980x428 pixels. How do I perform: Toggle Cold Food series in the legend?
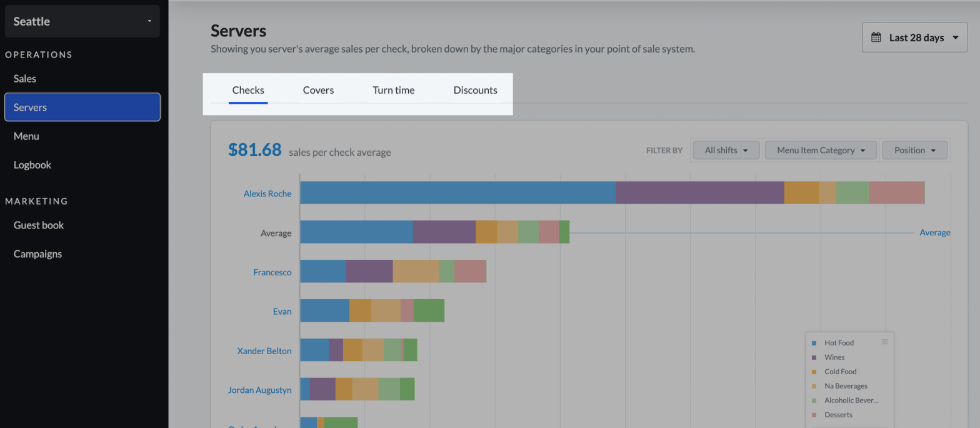click(x=840, y=372)
